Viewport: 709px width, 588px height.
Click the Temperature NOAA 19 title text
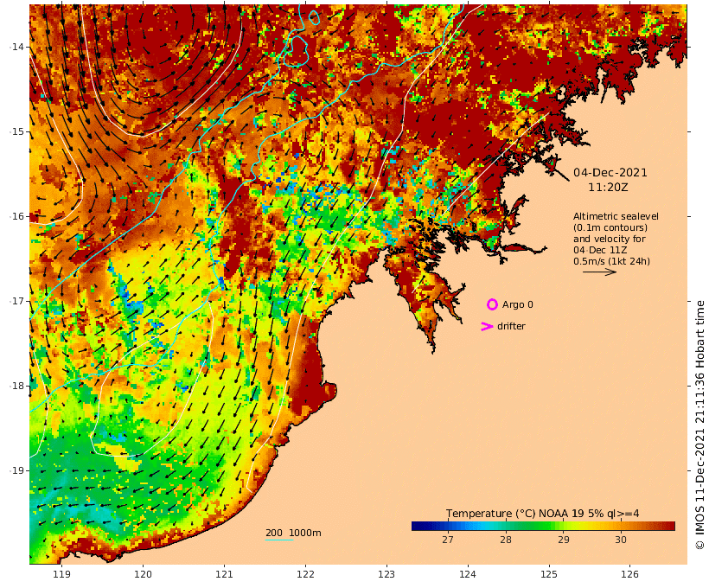coord(543,513)
